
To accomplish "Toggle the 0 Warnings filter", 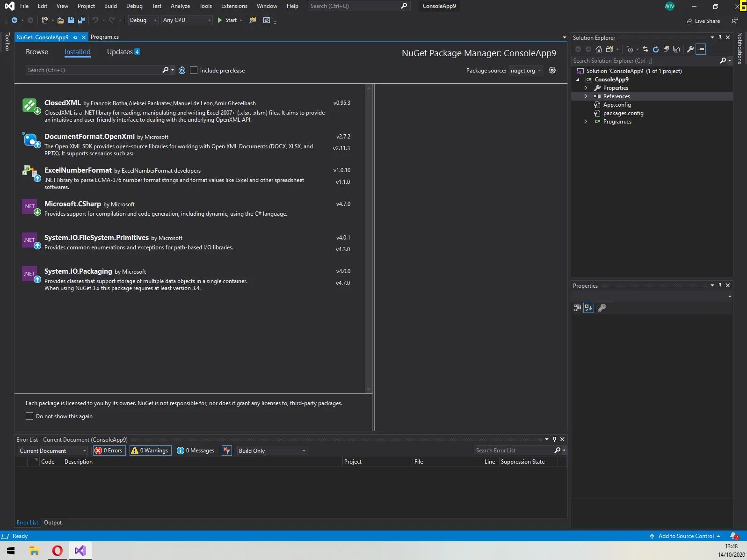I will click(150, 451).
